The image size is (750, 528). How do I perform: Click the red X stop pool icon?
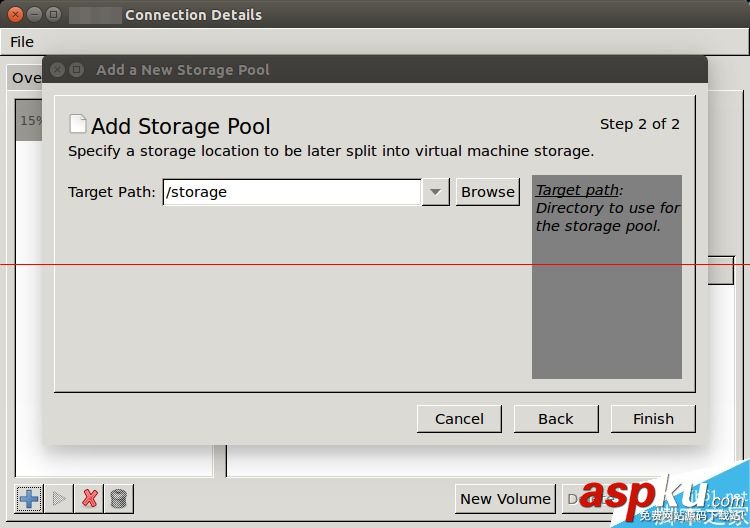pos(90,498)
